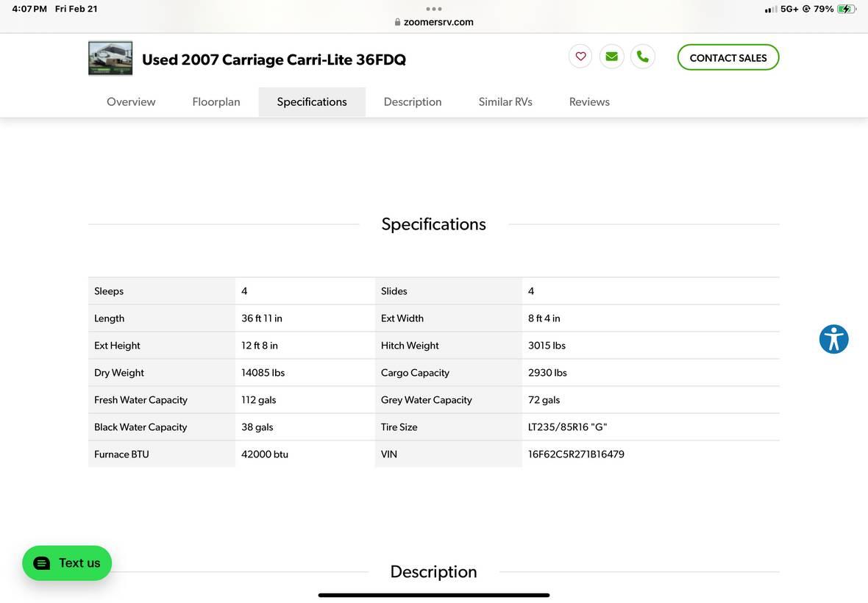This screenshot has width=868, height=603.
Task: Open the Text us chat button
Action: click(67, 563)
